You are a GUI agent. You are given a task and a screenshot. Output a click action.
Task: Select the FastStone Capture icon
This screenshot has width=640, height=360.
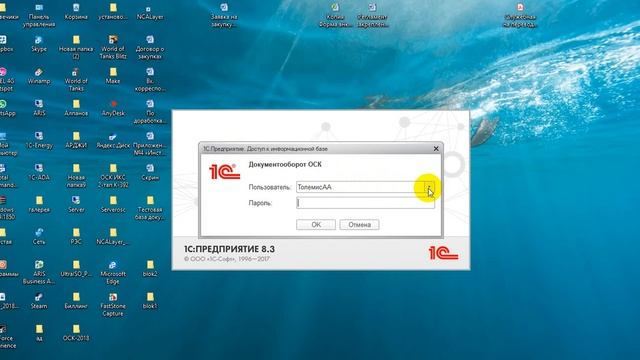[113, 305]
